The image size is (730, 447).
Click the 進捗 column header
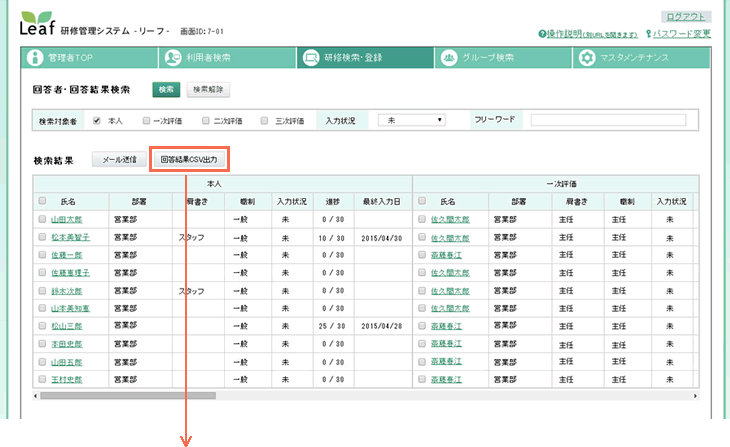(x=333, y=202)
